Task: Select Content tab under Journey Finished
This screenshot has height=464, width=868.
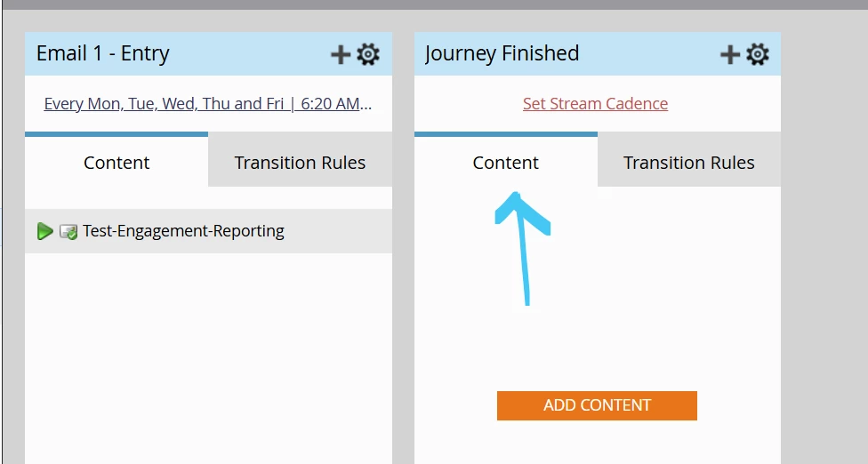Action: (x=505, y=162)
